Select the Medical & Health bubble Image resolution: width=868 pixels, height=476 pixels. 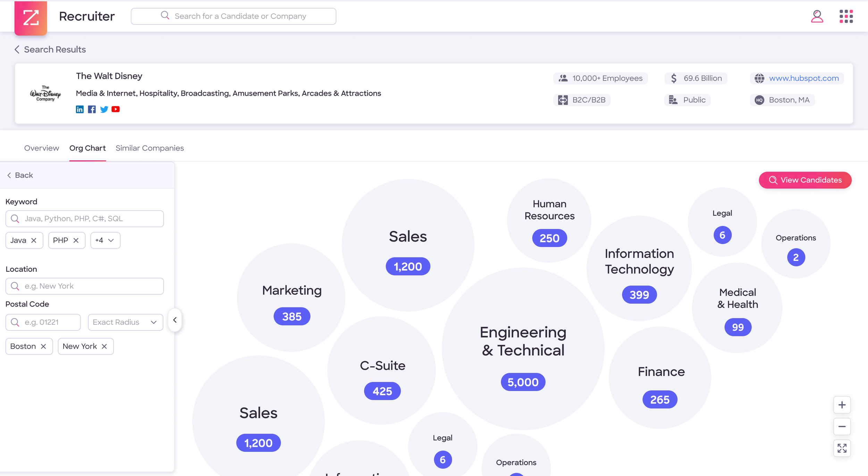(x=737, y=308)
